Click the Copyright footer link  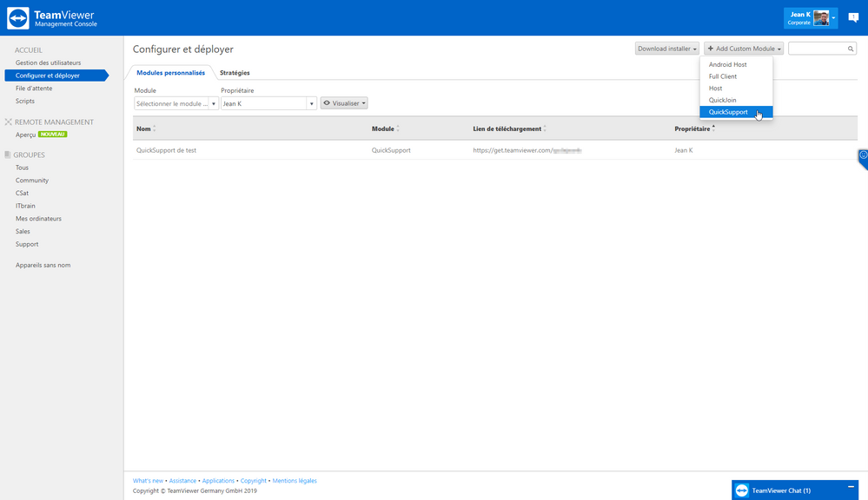pos(253,481)
